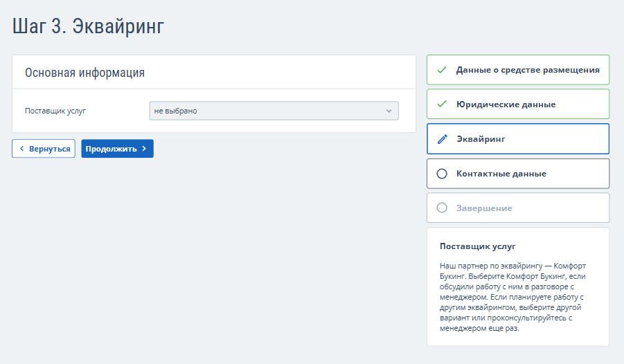This screenshot has width=624, height=364.
Task: Click the Основная информация section header
Action: 84,73
